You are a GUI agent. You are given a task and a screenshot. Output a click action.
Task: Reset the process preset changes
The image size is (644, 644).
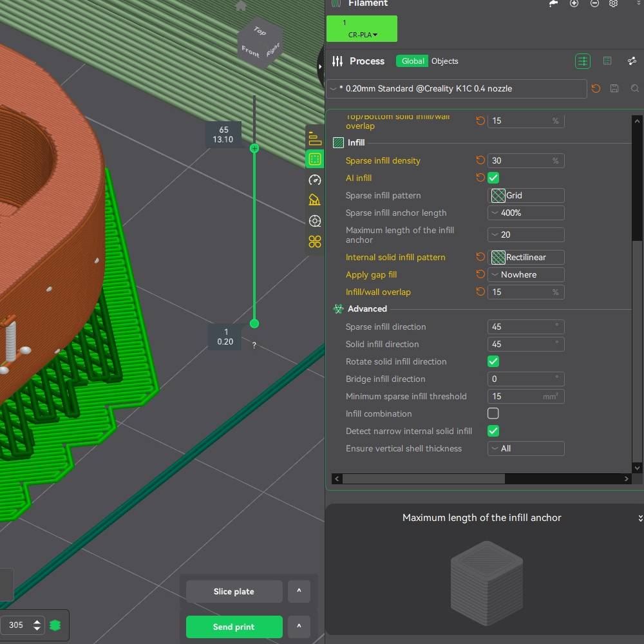click(x=596, y=89)
